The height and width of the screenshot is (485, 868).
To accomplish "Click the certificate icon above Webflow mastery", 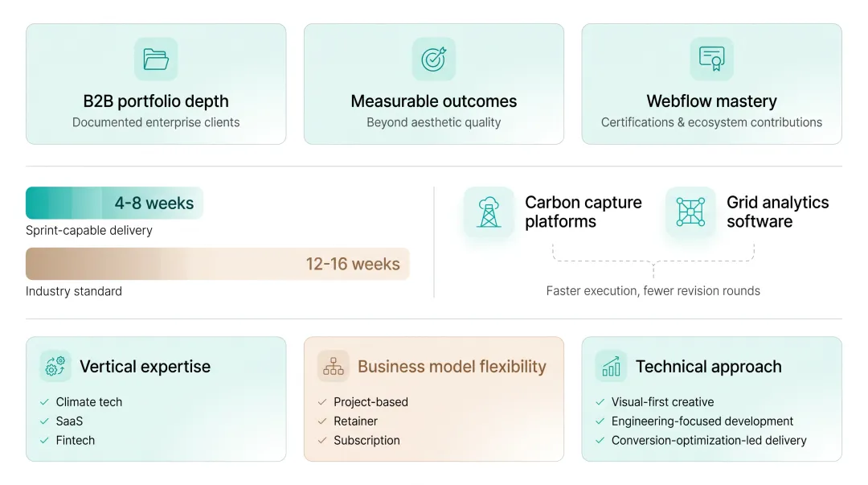I will [x=712, y=59].
